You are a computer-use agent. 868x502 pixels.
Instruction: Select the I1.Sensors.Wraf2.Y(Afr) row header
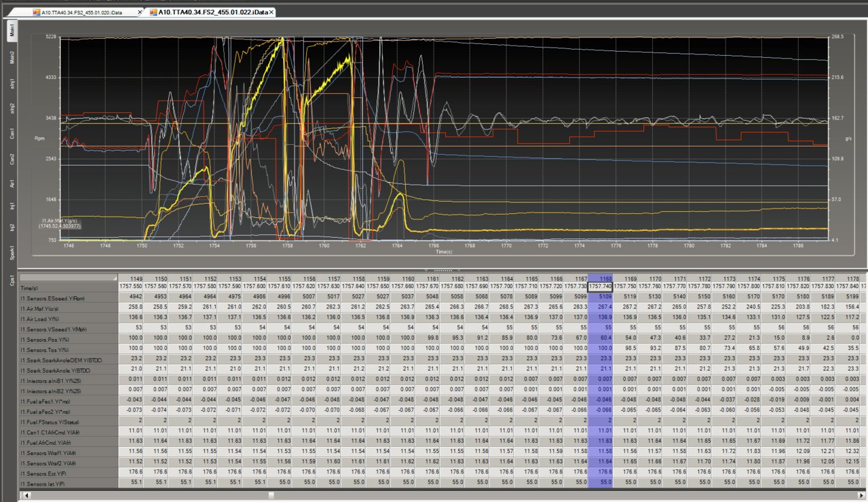[70, 462]
